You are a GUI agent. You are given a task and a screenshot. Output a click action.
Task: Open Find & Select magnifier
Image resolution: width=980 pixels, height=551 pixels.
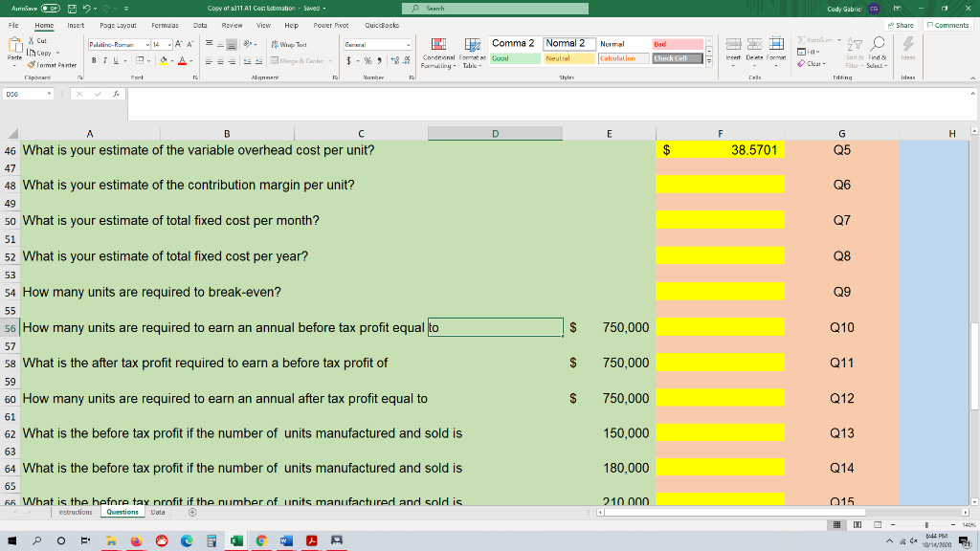pos(877,53)
